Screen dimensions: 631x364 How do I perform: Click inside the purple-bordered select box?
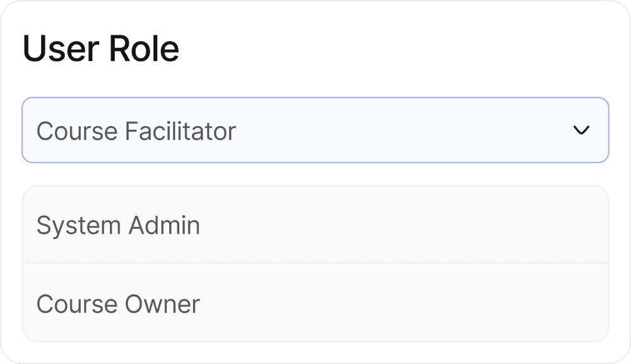click(x=315, y=129)
